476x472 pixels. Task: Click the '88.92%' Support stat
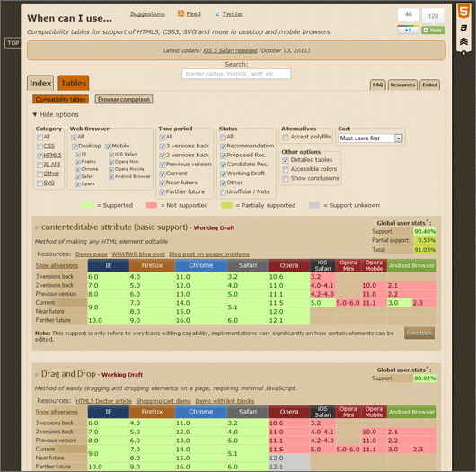(x=425, y=378)
